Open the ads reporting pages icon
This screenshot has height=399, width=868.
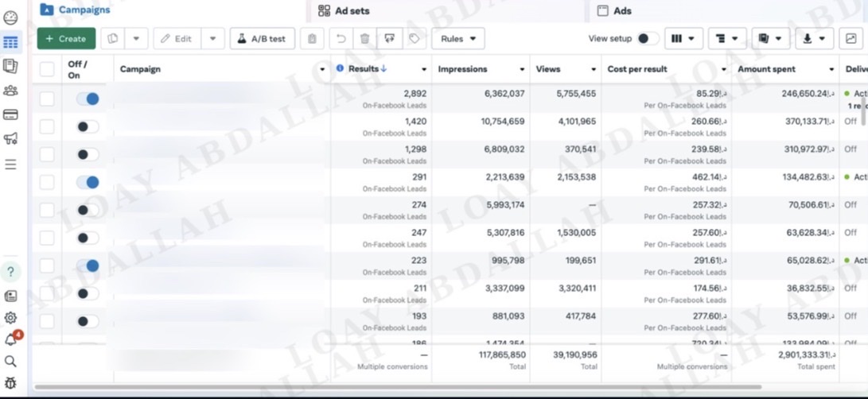[x=10, y=66]
